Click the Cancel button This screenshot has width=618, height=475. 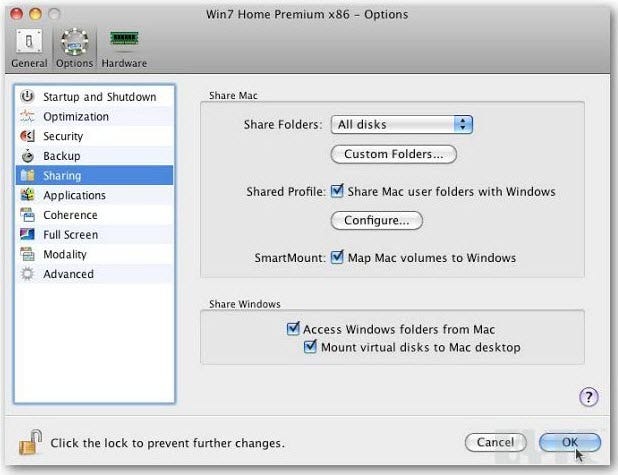495,442
